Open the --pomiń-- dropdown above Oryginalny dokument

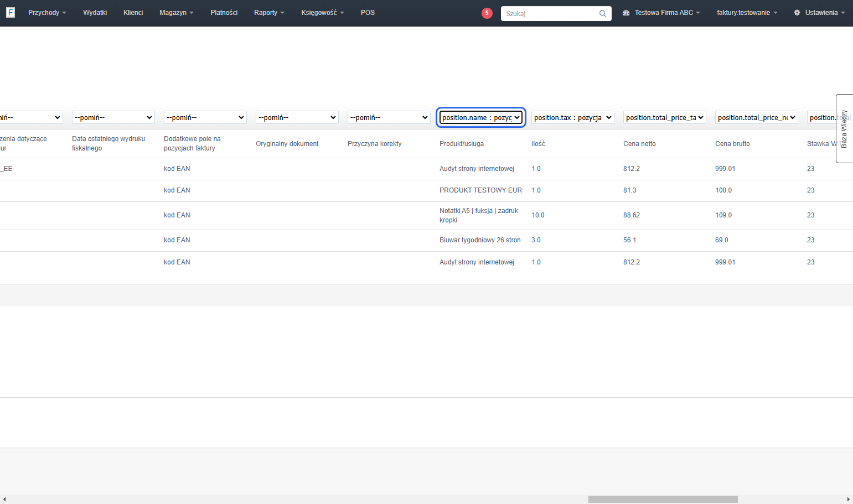click(x=297, y=117)
